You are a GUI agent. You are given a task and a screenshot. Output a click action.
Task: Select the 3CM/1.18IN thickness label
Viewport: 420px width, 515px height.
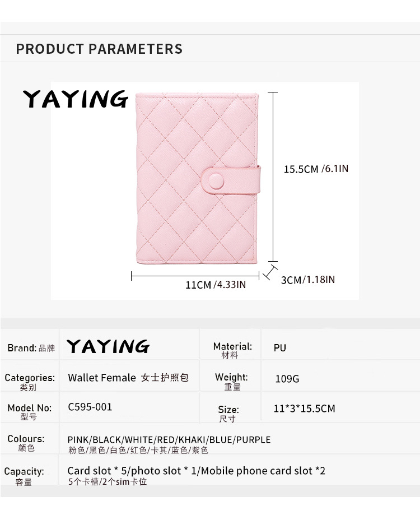point(308,280)
